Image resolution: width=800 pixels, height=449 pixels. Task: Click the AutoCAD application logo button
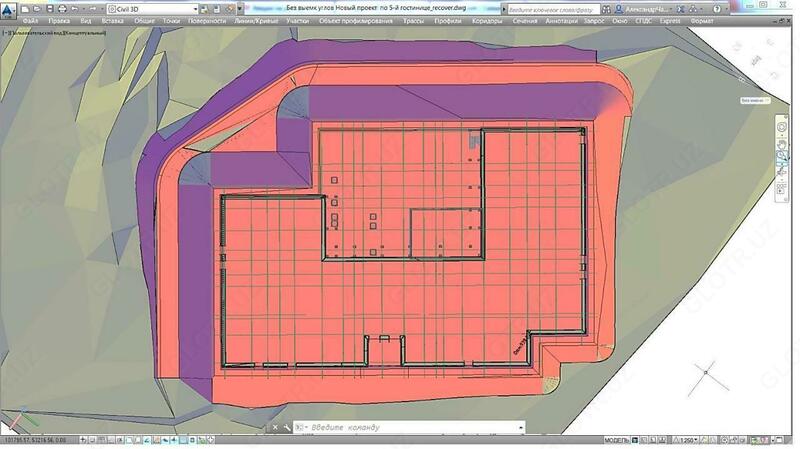(x=9, y=9)
